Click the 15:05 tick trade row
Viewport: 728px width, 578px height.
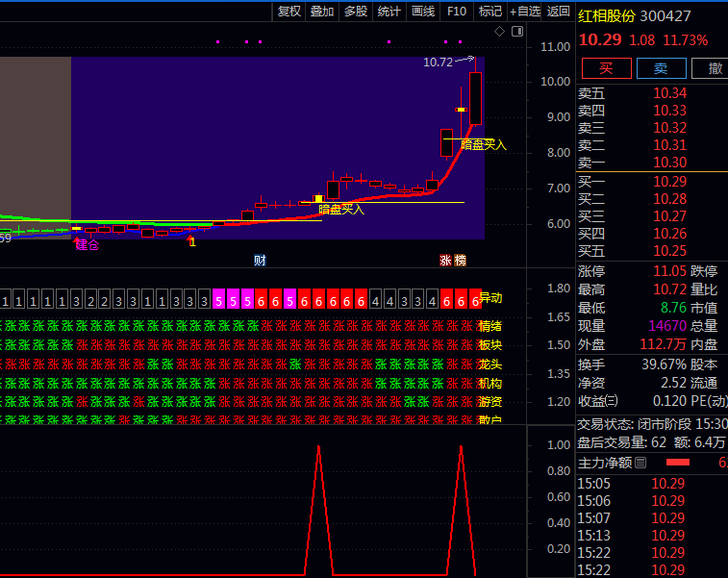point(652,484)
